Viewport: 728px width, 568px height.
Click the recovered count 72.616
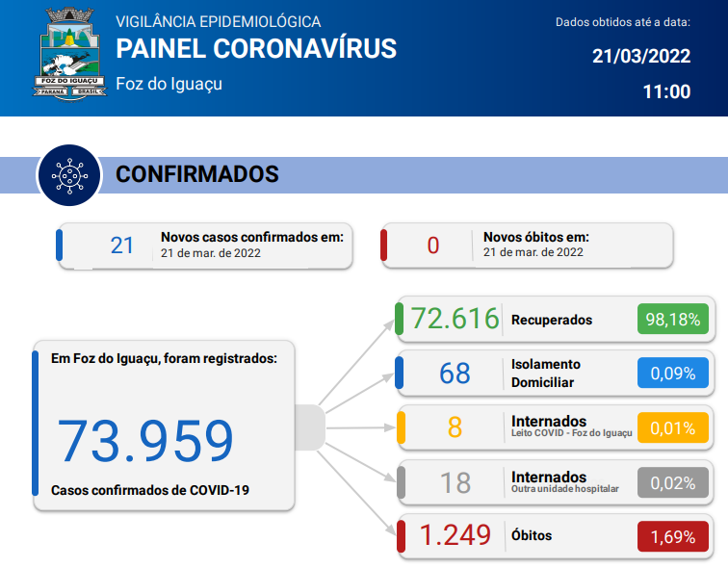455,319
